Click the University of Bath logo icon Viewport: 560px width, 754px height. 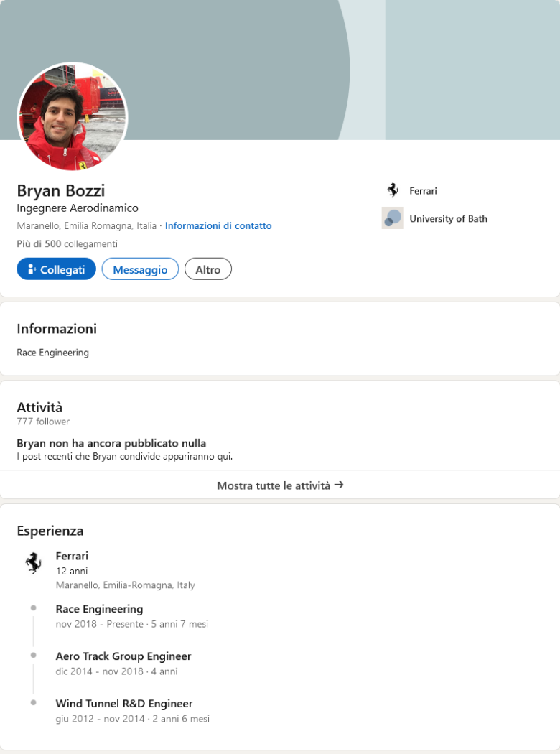point(393,218)
